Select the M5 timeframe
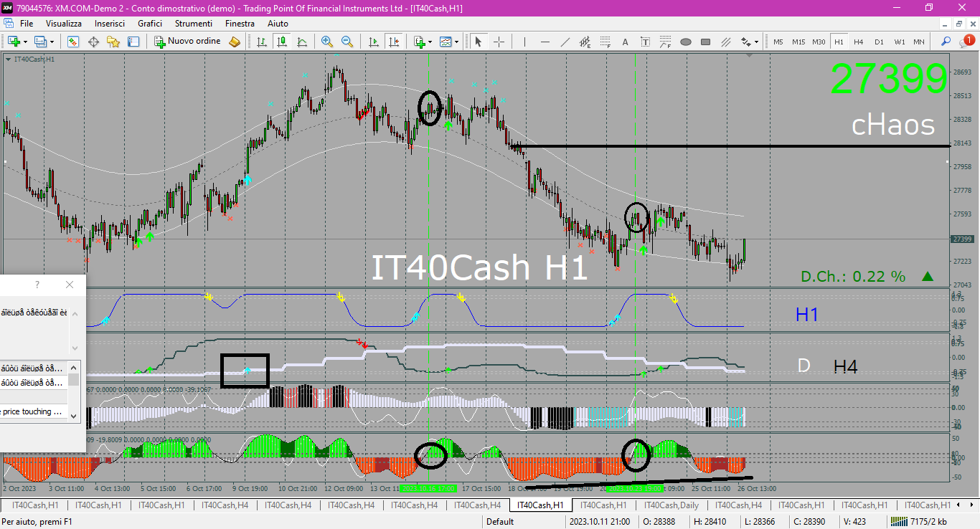Screen dimensions: 980x529 [778, 42]
